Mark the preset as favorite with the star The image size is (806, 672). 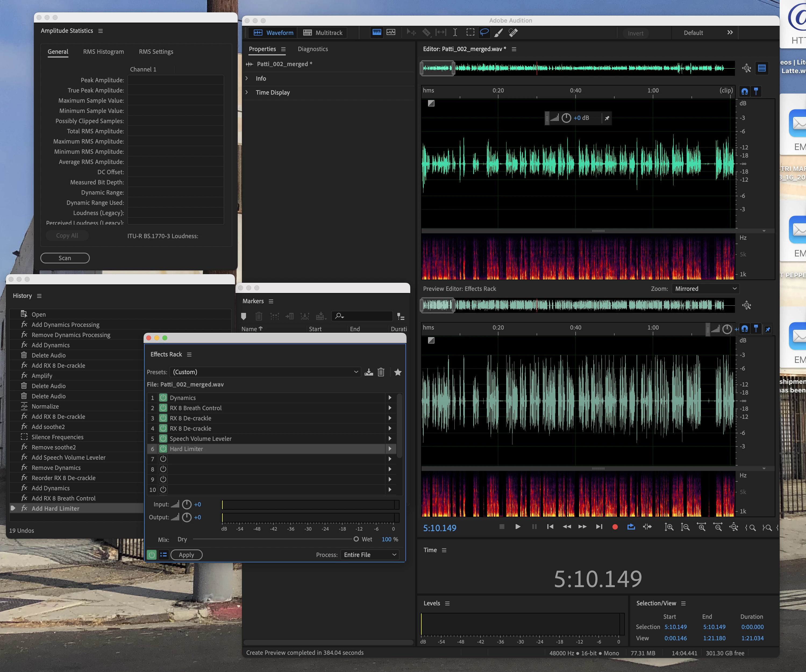[398, 372]
